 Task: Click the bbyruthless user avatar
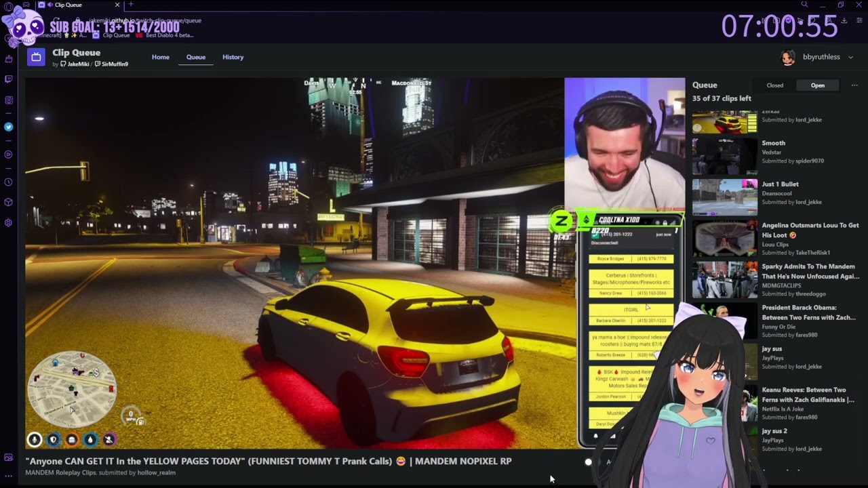[x=788, y=57]
